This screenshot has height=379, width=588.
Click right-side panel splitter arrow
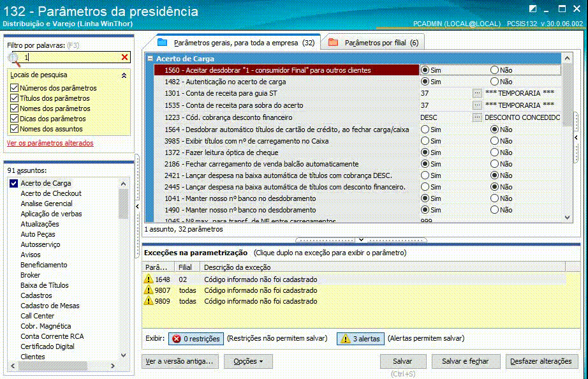(576, 138)
